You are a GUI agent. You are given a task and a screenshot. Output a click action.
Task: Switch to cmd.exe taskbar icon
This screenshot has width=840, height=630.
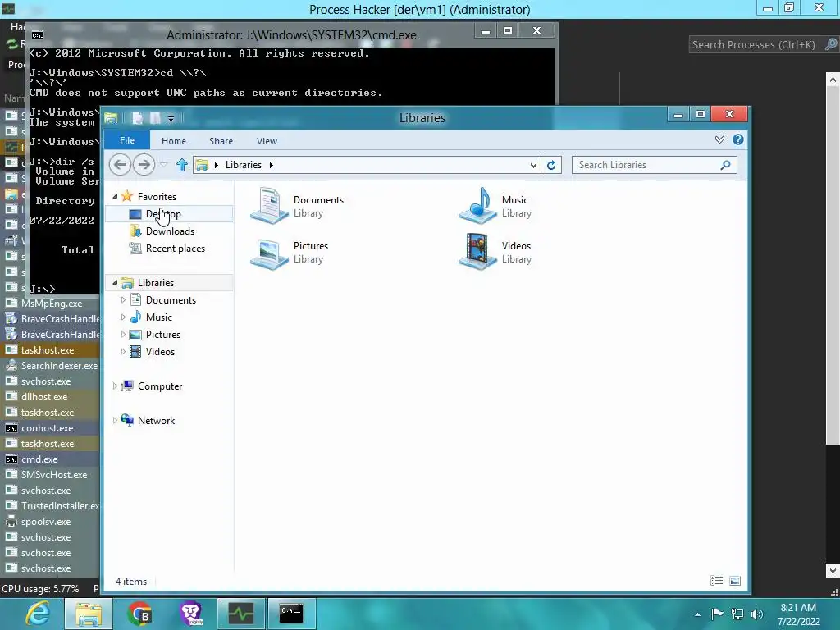coord(292,614)
